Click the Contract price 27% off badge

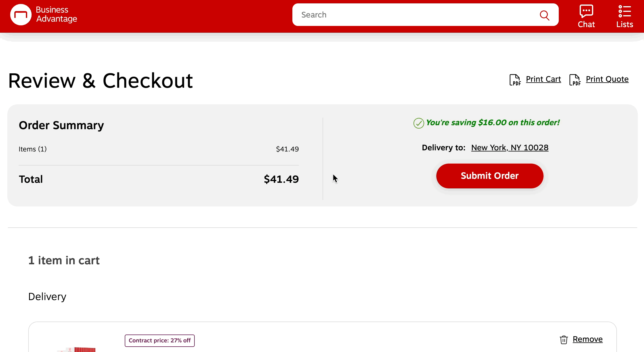pyautogui.click(x=160, y=340)
